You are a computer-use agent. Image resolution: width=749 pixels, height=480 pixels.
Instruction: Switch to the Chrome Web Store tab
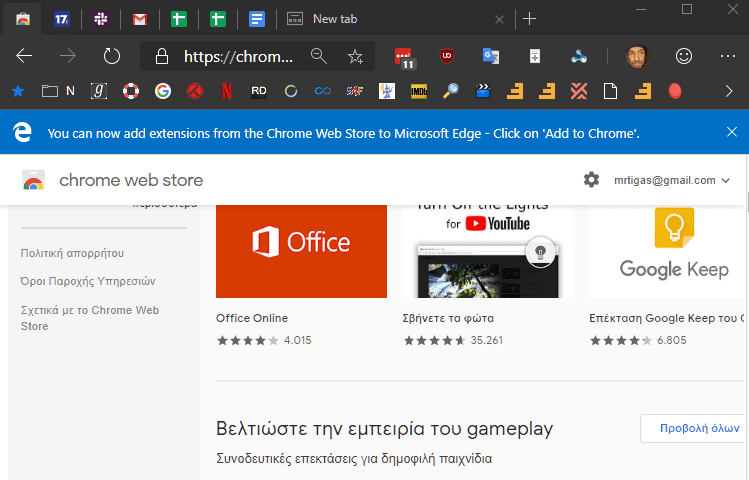pyautogui.click(x=22, y=19)
